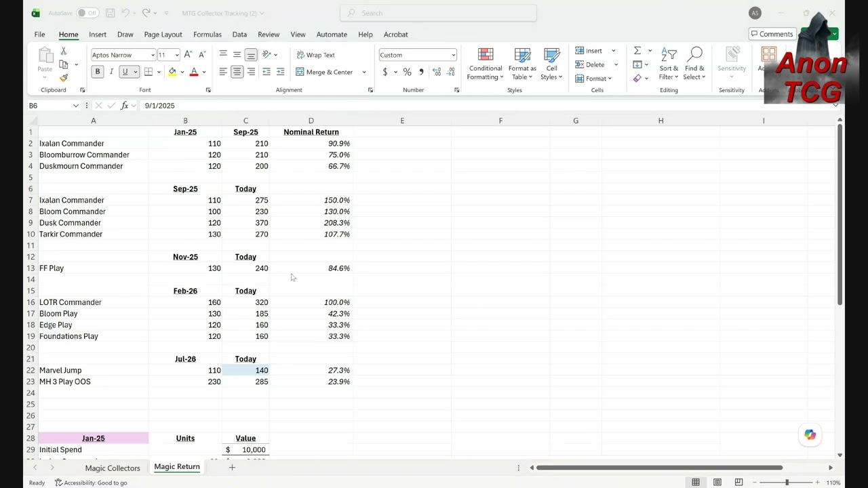Click the Search box in title bar
Screen dimensions: 868x488
438,13
